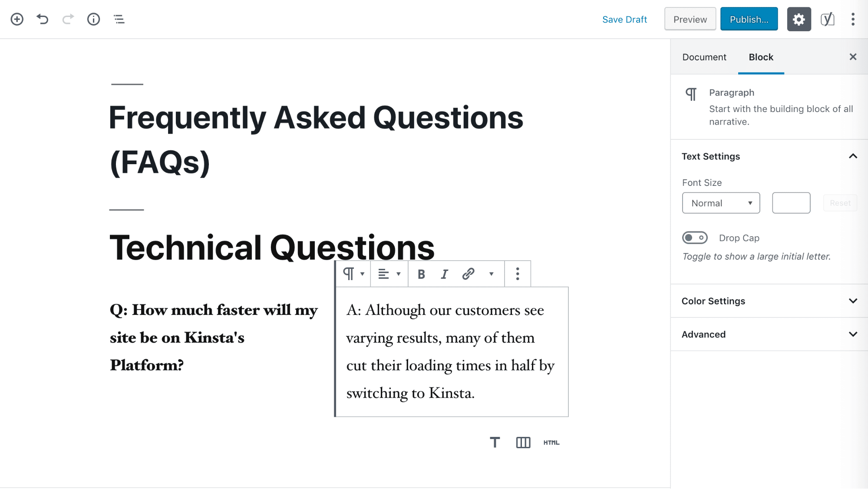Click the hyperlink insertion icon
The height and width of the screenshot is (489, 868).
tap(469, 274)
